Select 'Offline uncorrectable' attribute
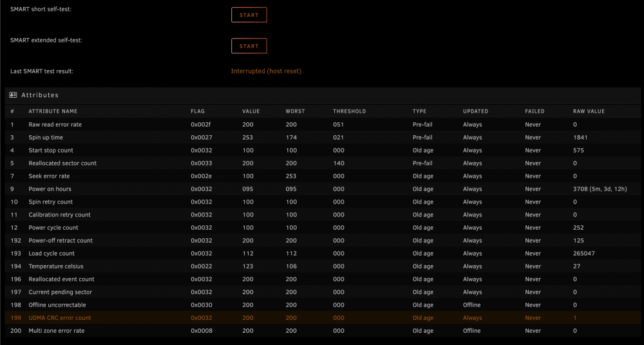The height and width of the screenshot is (345, 644). point(57,304)
